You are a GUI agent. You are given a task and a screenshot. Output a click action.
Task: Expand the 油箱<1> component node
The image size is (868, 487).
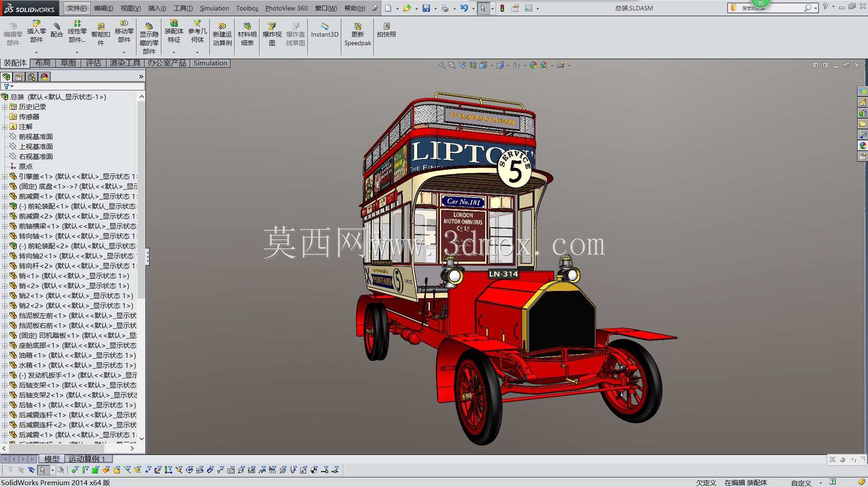point(5,356)
